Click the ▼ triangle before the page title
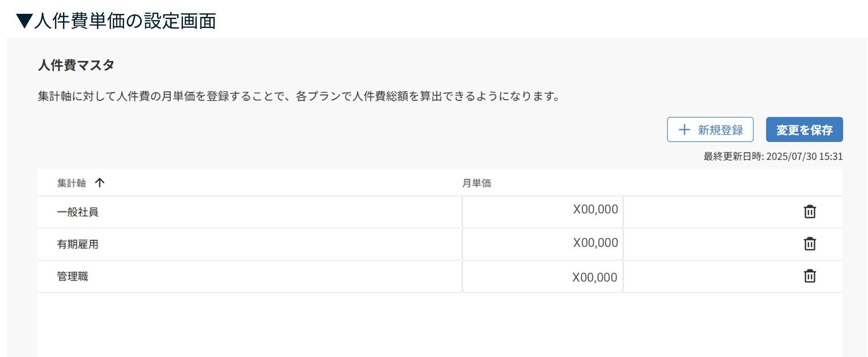This screenshot has height=357, width=868. pyautogui.click(x=24, y=21)
